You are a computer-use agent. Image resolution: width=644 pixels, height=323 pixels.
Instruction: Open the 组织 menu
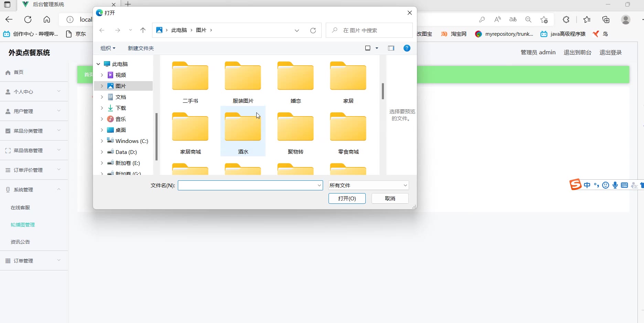pyautogui.click(x=108, y=48)
